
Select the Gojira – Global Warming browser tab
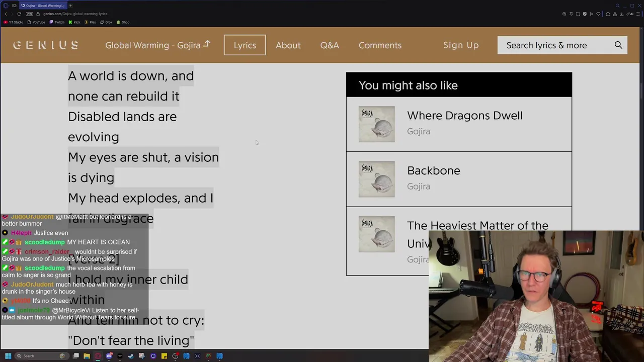(43, 6)
